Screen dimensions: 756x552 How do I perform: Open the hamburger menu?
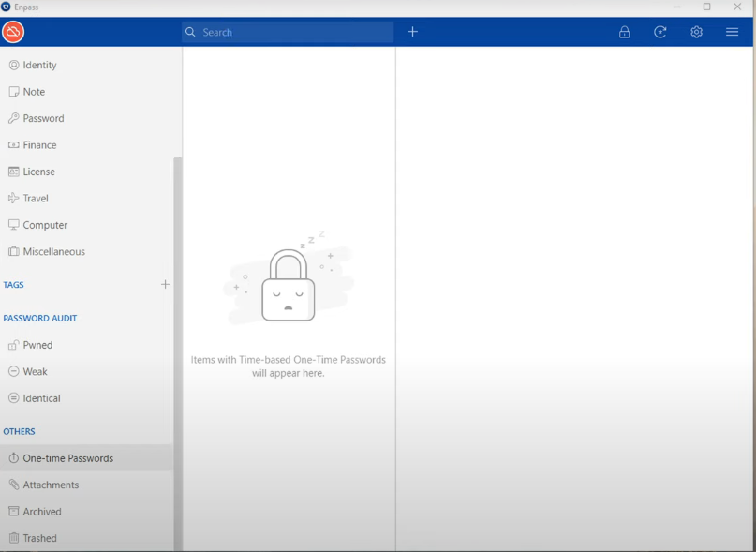[x=732, y=32]
